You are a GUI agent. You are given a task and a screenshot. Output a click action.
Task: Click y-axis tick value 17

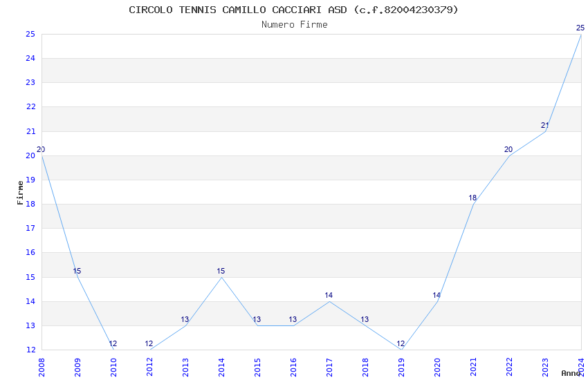30,228
